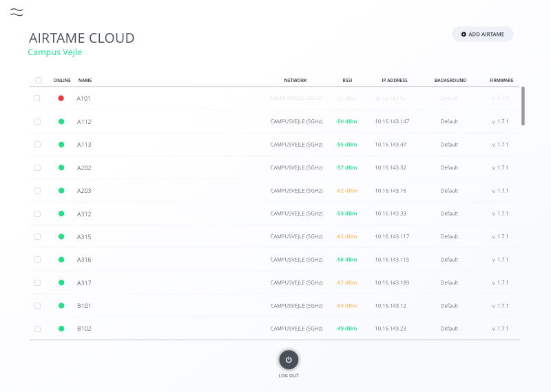Screen dimensions: 551x392
Task: Check the box for device A112
Action: (x=37, y=122)
